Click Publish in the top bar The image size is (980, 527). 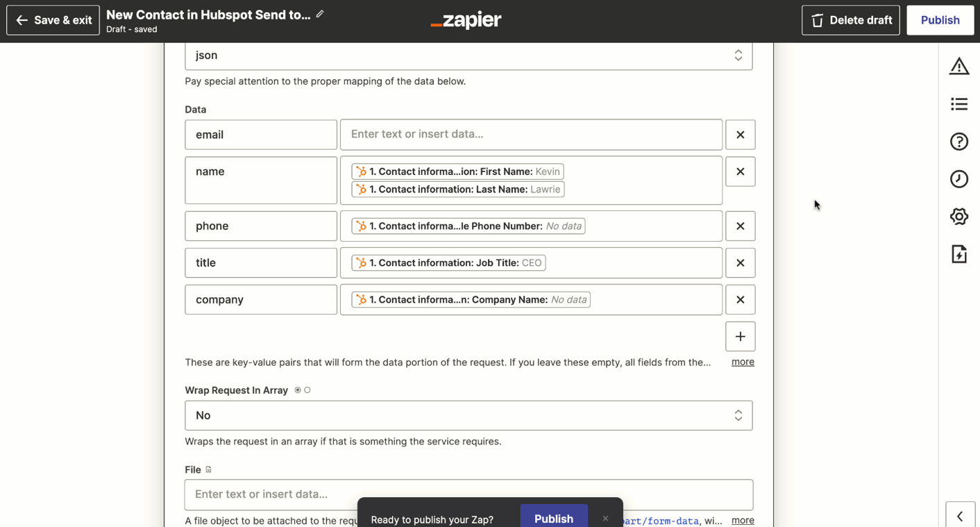point(940,20)
